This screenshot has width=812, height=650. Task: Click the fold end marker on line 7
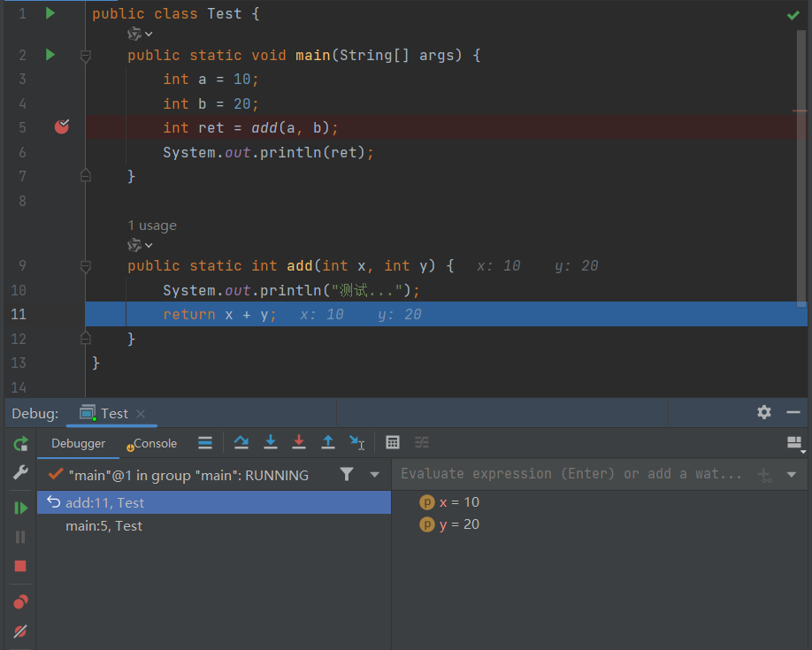pos(86,176)
